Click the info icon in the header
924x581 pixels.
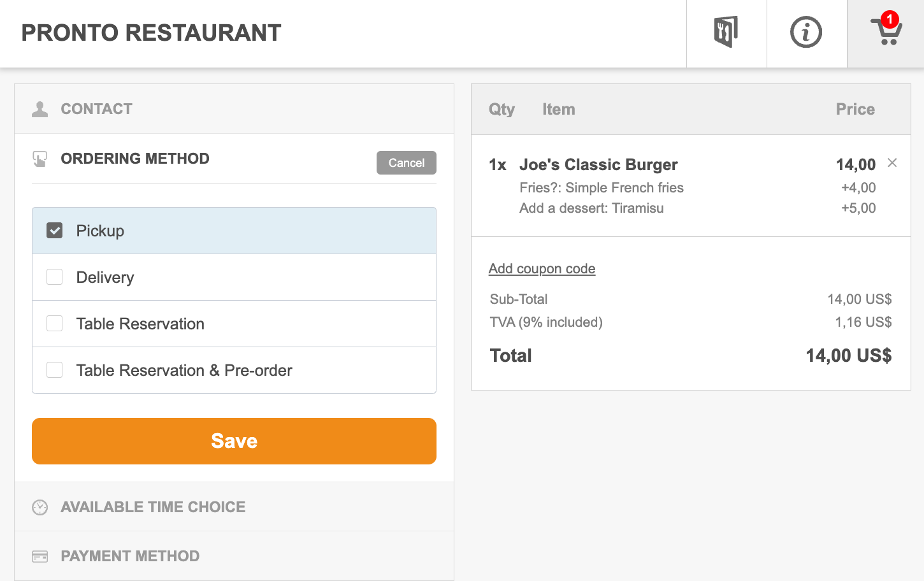807,32
